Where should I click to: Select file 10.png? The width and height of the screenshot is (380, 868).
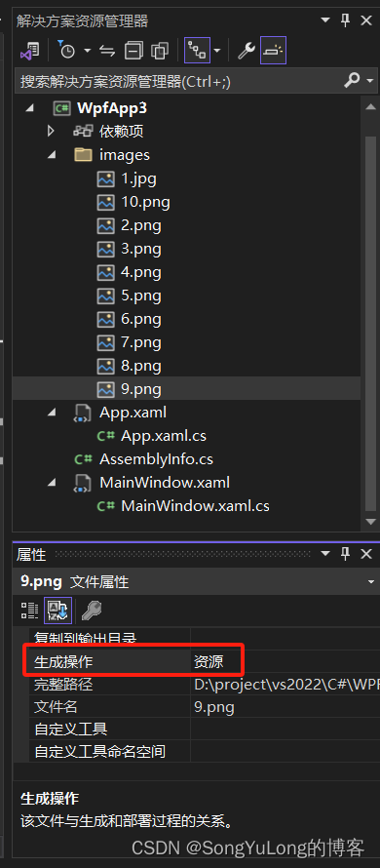point(145,202)
